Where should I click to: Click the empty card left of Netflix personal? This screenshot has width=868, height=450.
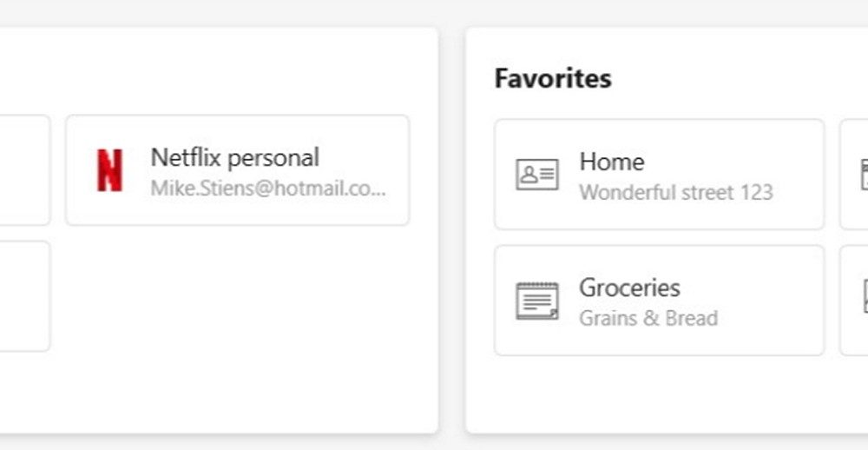coord(24,170)
